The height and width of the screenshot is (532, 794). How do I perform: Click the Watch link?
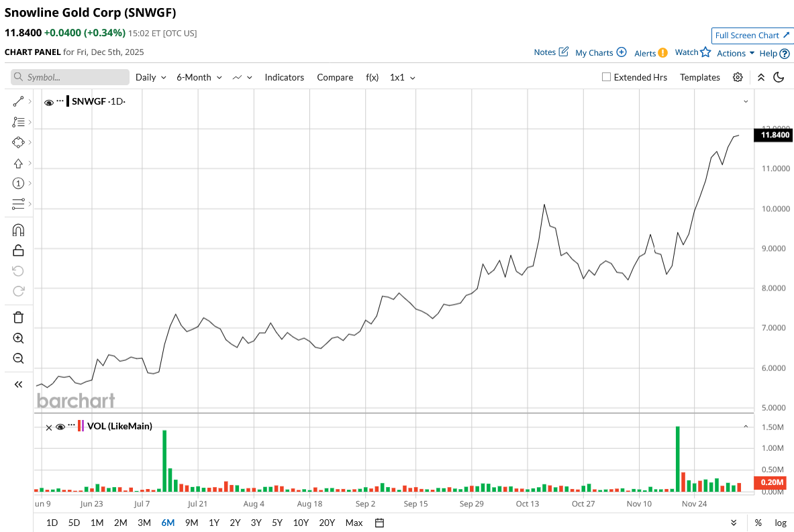[687, 52]
